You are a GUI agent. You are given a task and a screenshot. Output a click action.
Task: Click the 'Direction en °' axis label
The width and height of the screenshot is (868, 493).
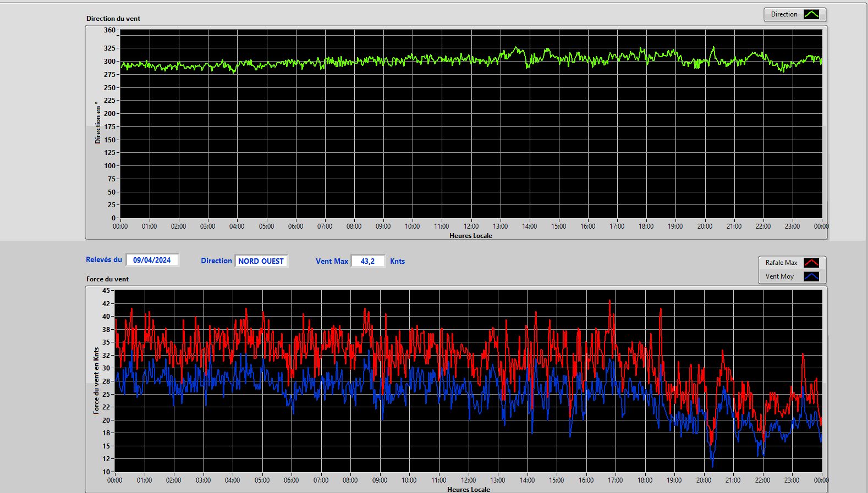(98, 123)
